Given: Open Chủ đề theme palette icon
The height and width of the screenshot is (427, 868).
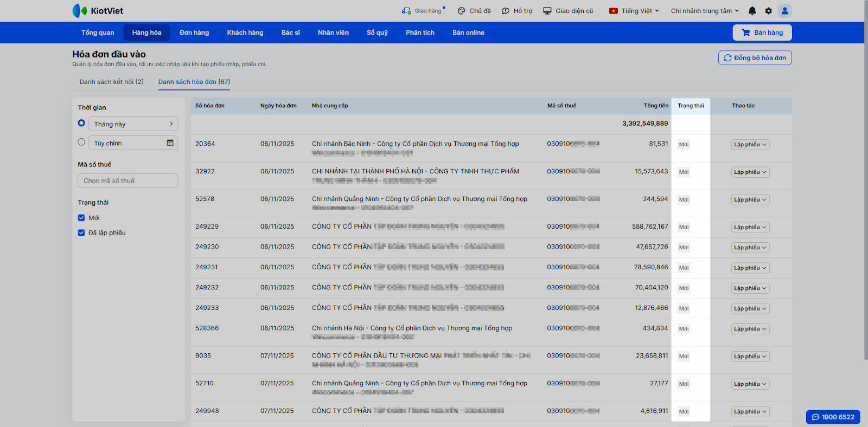Looking at the screenshot, I should (x=462, y=11).
